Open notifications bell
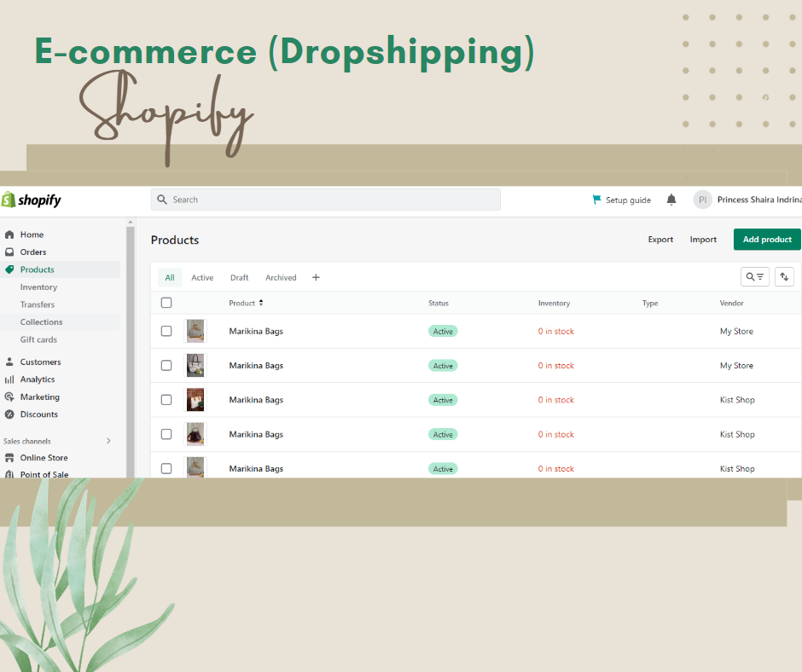This screenshot has width=802, height=672. coord(671,200)
